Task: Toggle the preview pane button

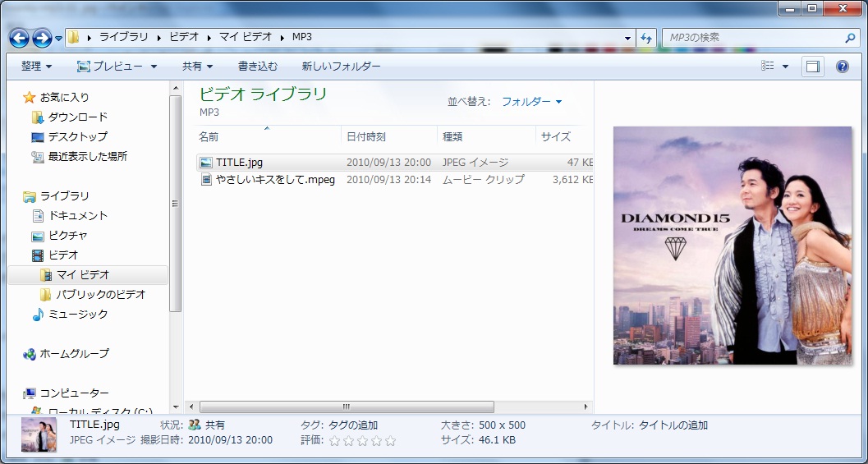Action: click(813, 67)
